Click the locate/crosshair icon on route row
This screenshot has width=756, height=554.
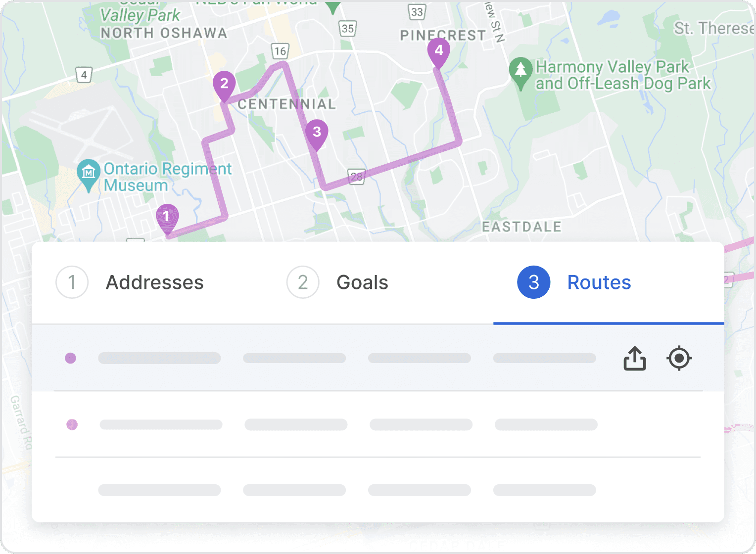click(x=679, y=359)
